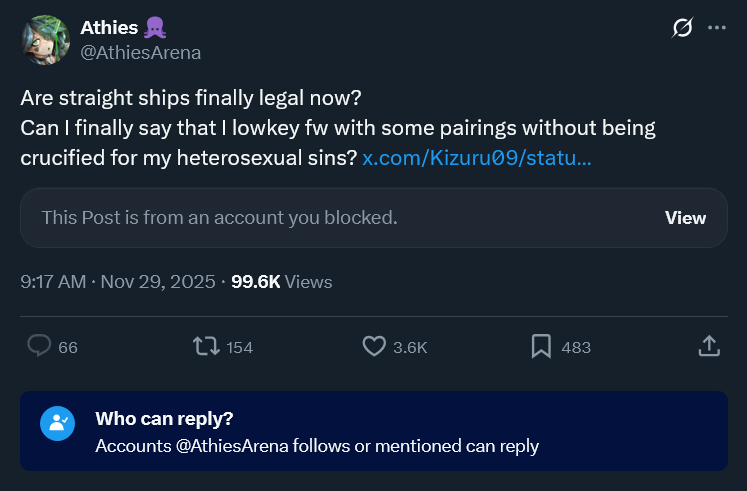Click the repost arrows icon

[206, 346]
